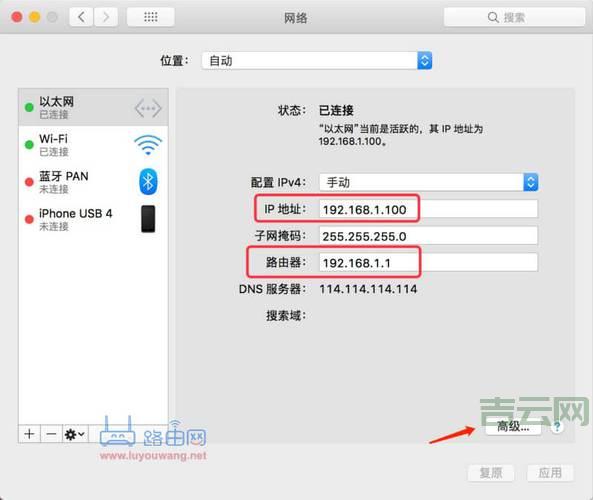Click the 子网掩码 field 255.255.255.0
Viewport: 593px width, 500px height.
pos(428,236)
